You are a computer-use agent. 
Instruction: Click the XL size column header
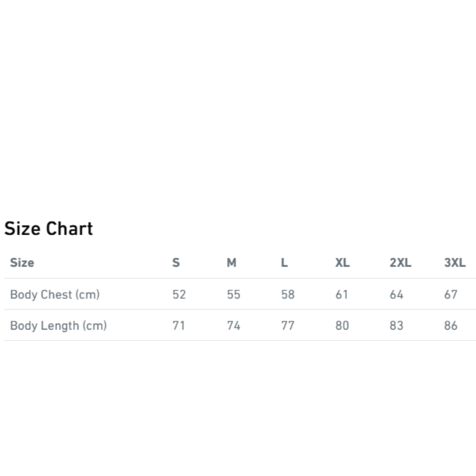(x=343, y=262)
